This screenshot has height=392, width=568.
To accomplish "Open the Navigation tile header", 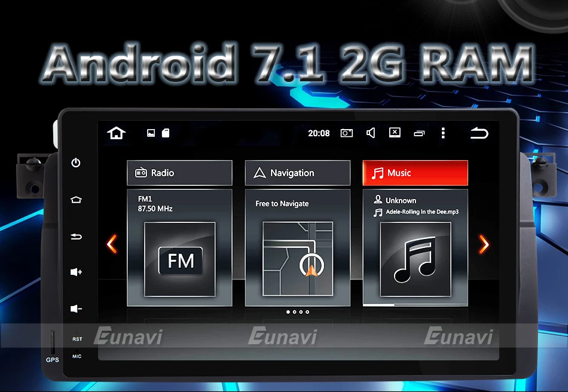I will [x=298, y=173].
